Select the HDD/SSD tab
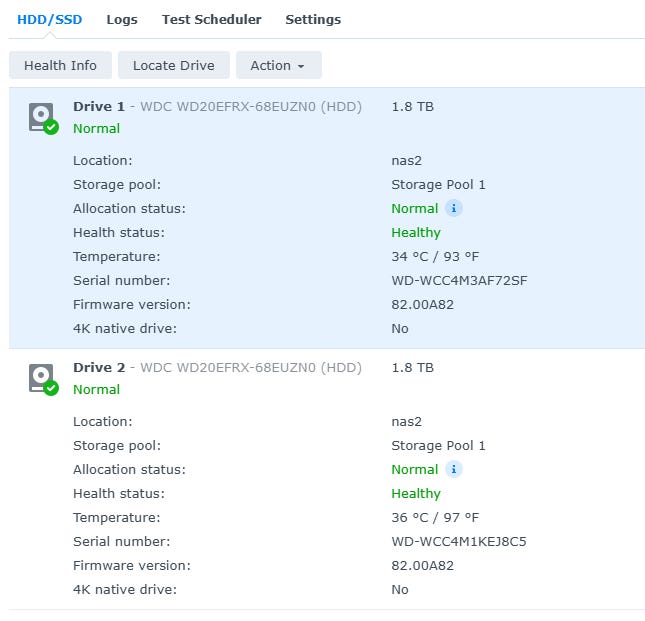This screenshot has width=645, height=621. coord(49,19)
